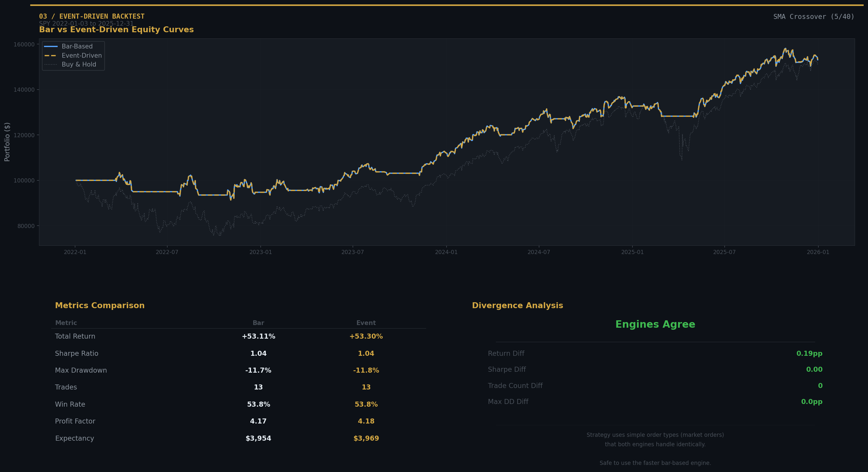Select the EVENT-DRIVEN BACKTEST header
The width and height of the screenshot is (868, 472).
click(x=101, y=16)
